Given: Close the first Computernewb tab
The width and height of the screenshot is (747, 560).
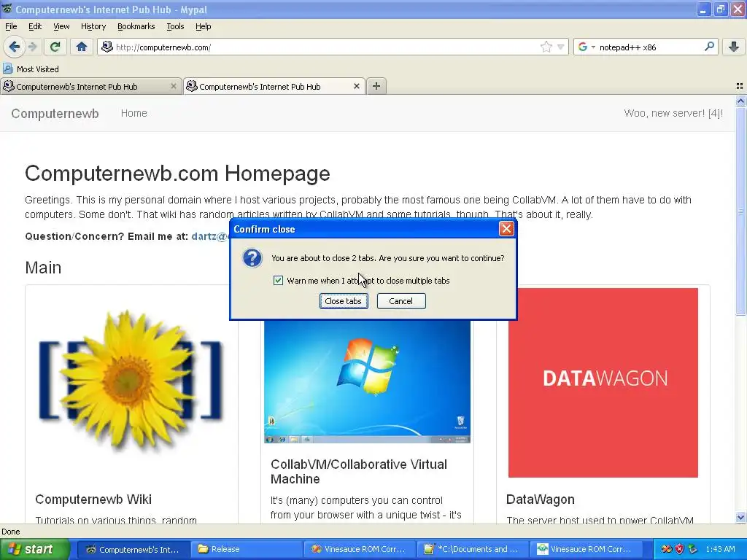Looking at the screenshot, I should click(x=174, y=86).
